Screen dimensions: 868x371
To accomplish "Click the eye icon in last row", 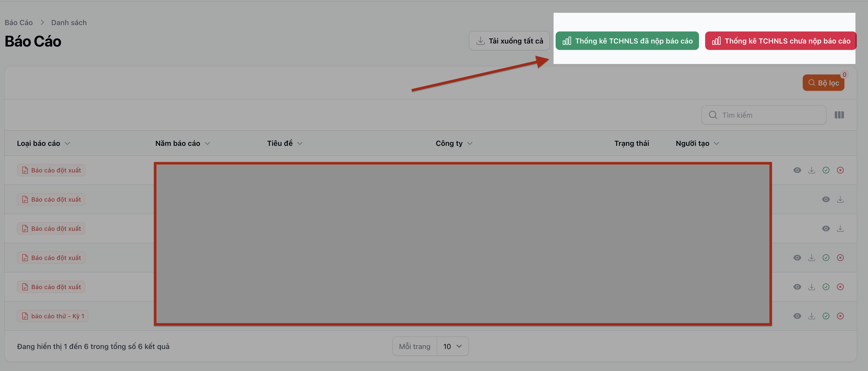I will [x=797, y=316].
